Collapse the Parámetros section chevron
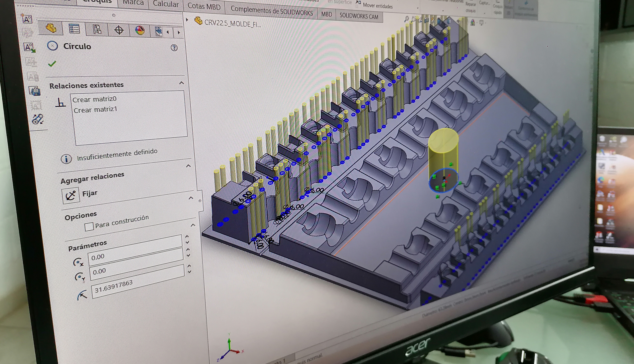Screen dimensions: 634x364 (193, 225)
